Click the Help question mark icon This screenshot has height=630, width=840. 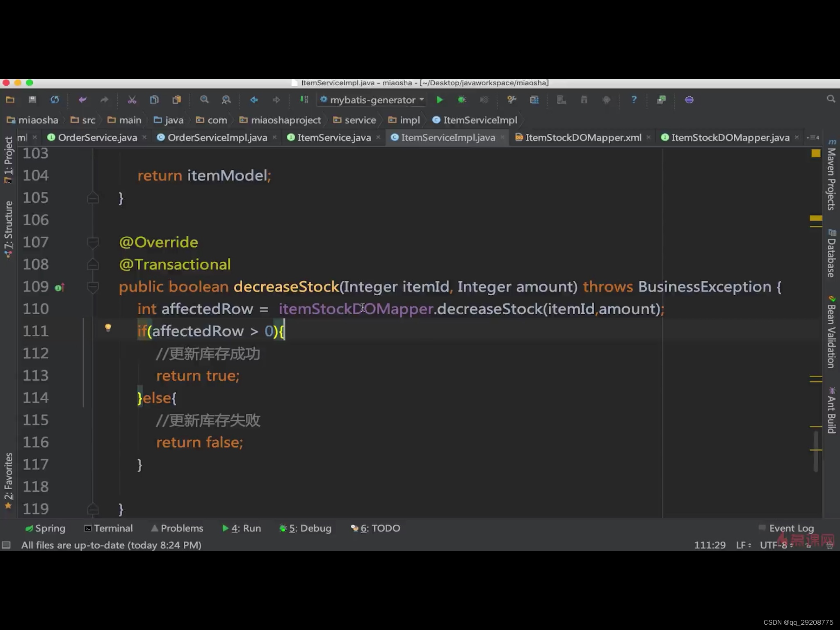(634, 100)
